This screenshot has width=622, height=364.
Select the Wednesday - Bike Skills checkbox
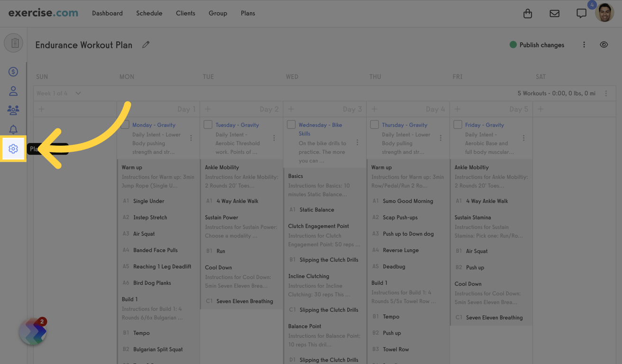pyautogui.click(x=291, y=124)
